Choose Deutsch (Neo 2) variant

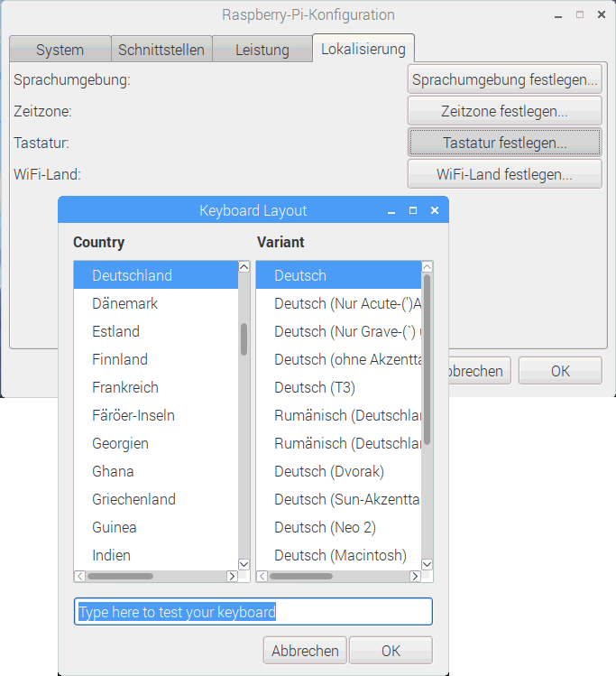point(325,527)
